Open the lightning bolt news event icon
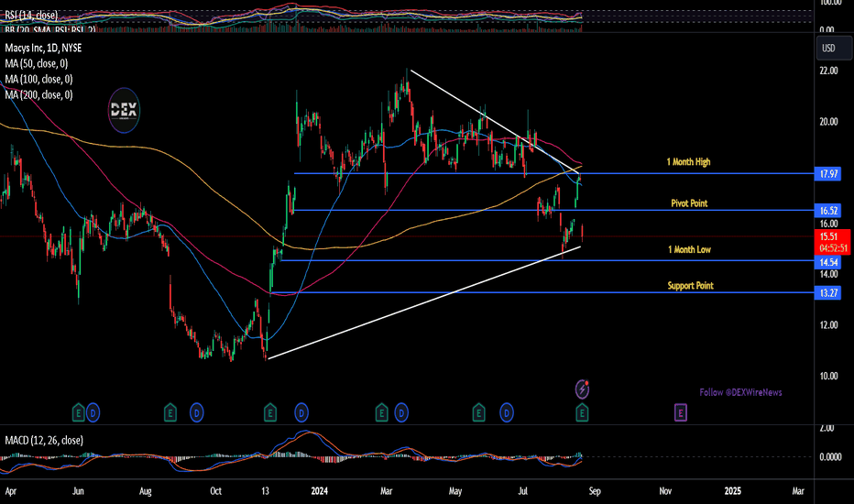 pos(583,389)
